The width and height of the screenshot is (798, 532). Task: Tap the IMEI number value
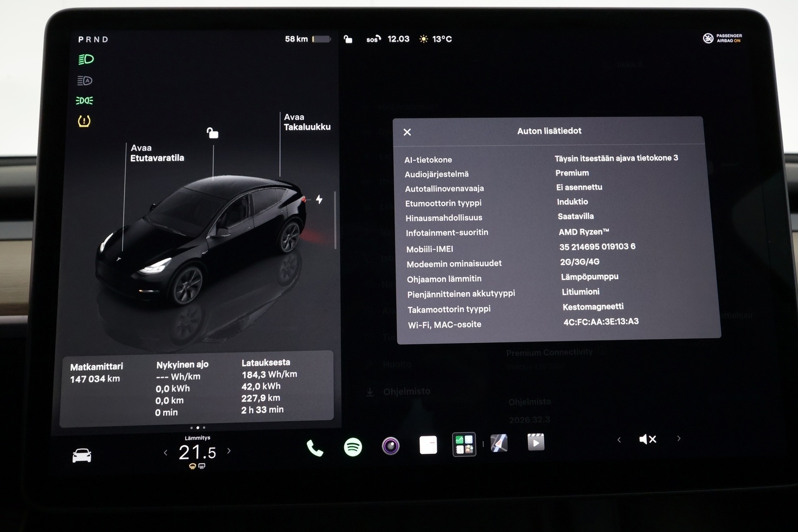(x=597, y=247)
